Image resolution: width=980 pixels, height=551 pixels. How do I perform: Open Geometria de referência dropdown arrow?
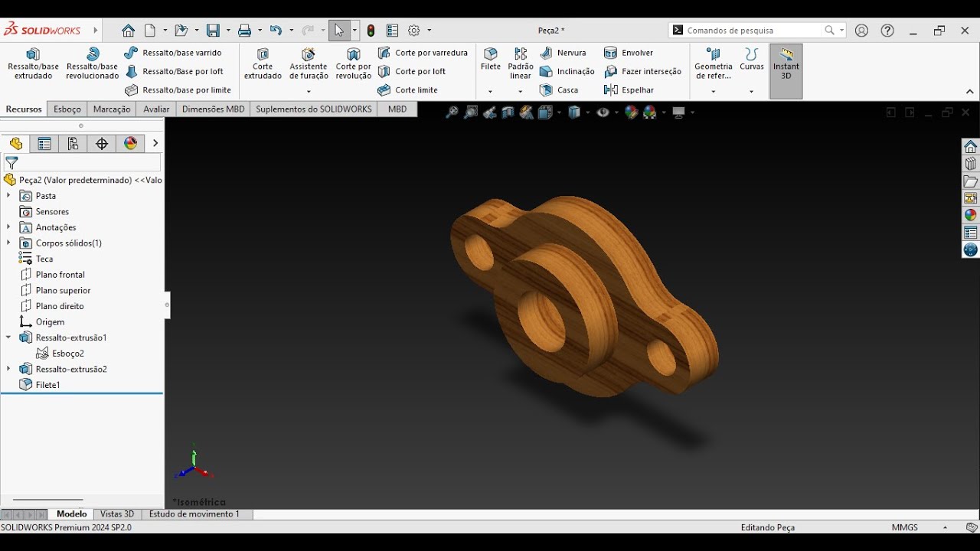click(x=713, y=92)
